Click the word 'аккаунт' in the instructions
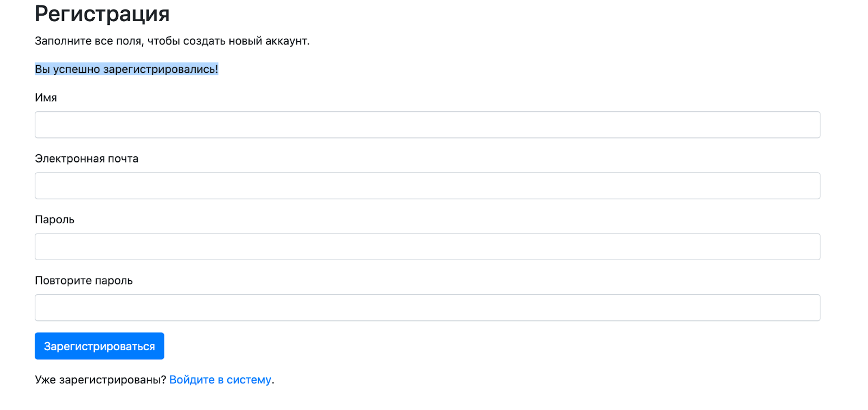 click(x=286, y=41)
